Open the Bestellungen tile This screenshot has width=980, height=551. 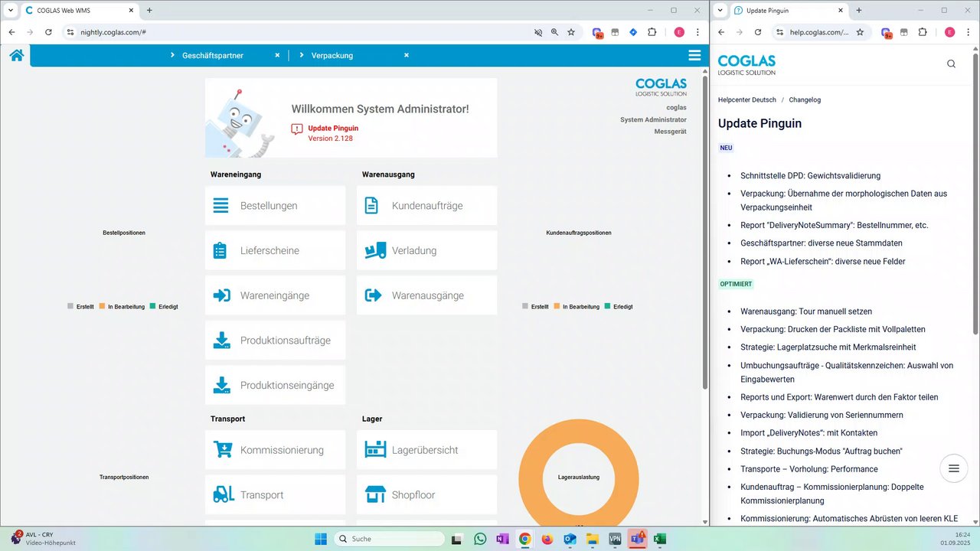coord(275,206)
